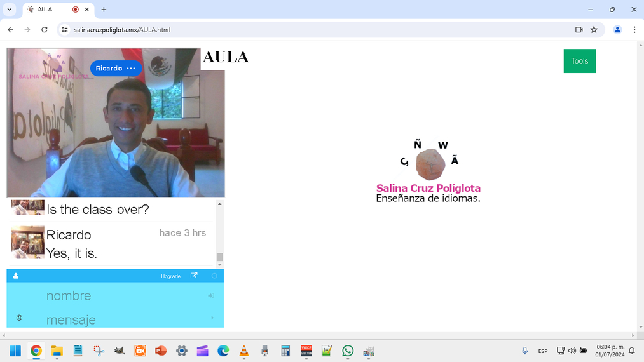Click the Upgrade link in chat bar
644x362 pixels.
click(170, 276)
